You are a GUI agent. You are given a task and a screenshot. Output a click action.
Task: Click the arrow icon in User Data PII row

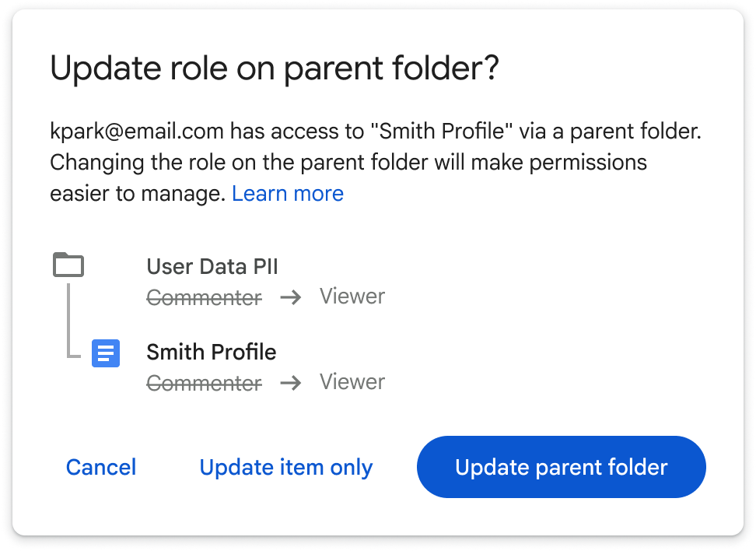pos(291,297)
